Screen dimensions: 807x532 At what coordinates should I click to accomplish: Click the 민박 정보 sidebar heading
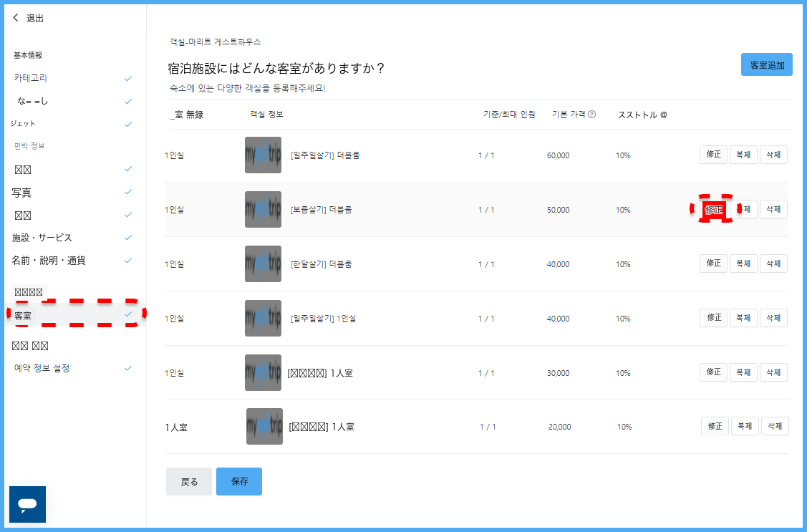(29, 145)
